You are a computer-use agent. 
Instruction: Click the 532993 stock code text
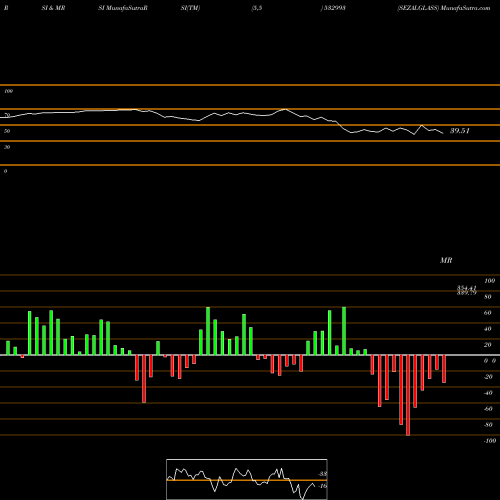334,8
